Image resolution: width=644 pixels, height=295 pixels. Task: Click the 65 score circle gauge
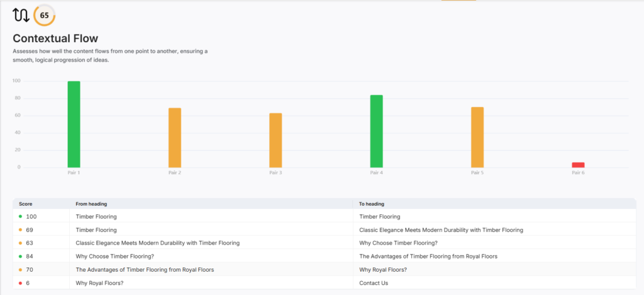pos(45,16)
